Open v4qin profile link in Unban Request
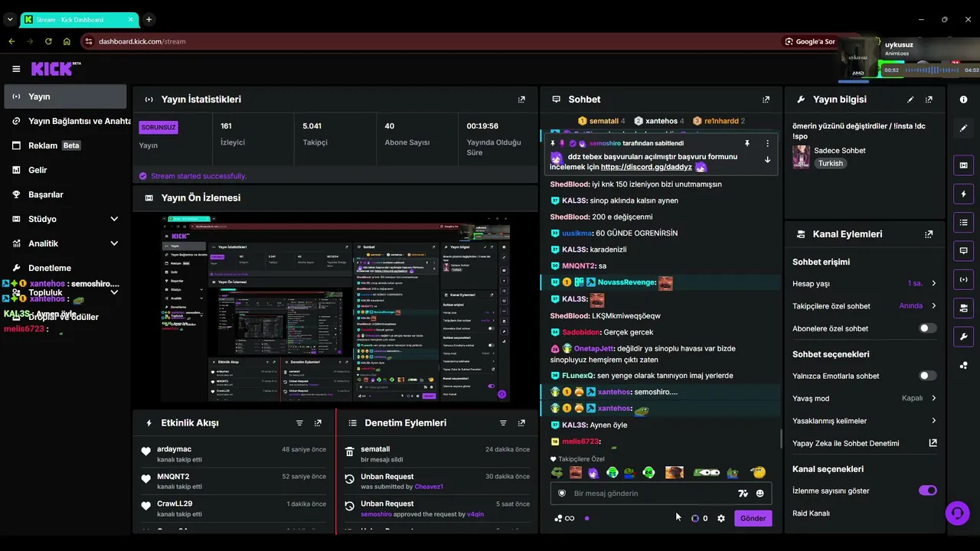Image resolution: width=980 pixels, height=551 pixels. tap(475, 514)
